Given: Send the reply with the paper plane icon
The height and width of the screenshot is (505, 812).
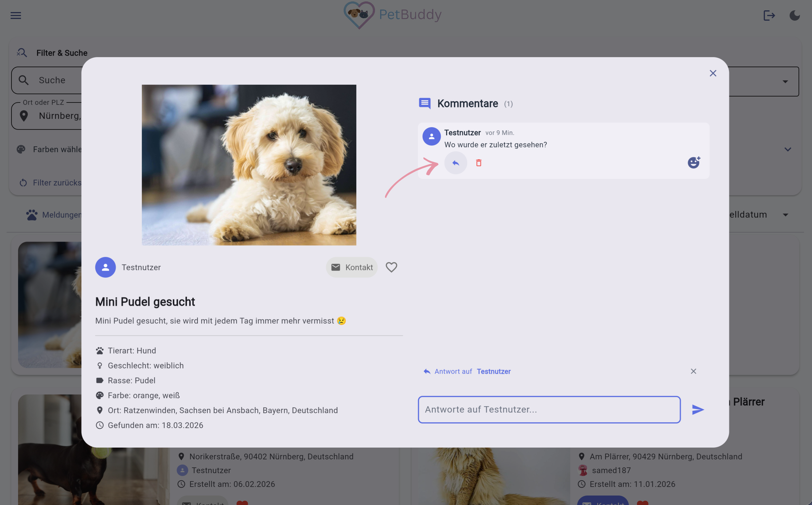Looking at the screenshot, I should pos(698,409).
